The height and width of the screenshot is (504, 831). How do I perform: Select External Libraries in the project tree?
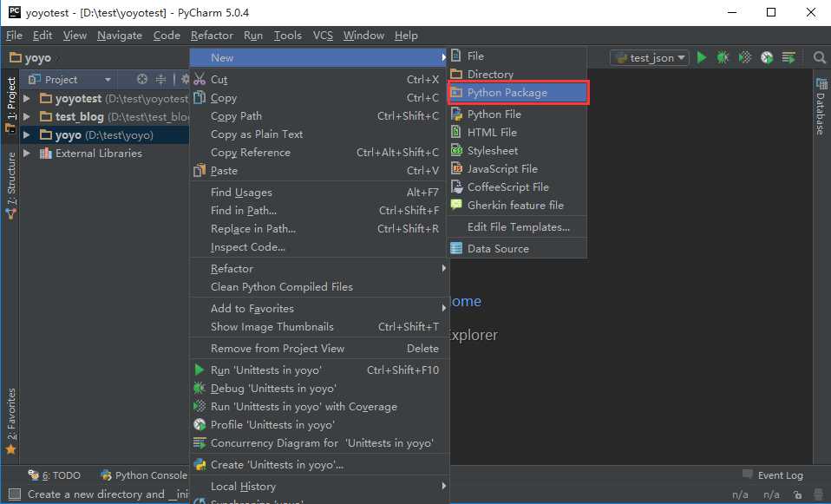[99, 154]
